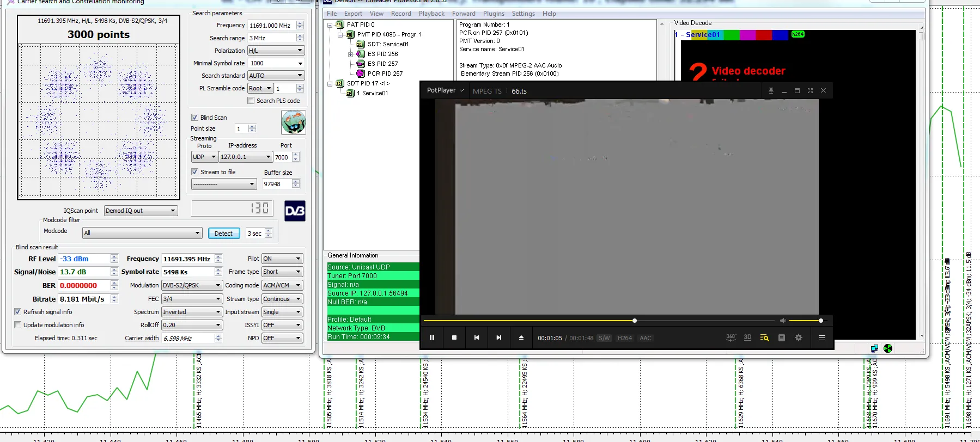Click the eject/open file icon
This screenshot has width=980, height=442.
(x=521, y=337)
